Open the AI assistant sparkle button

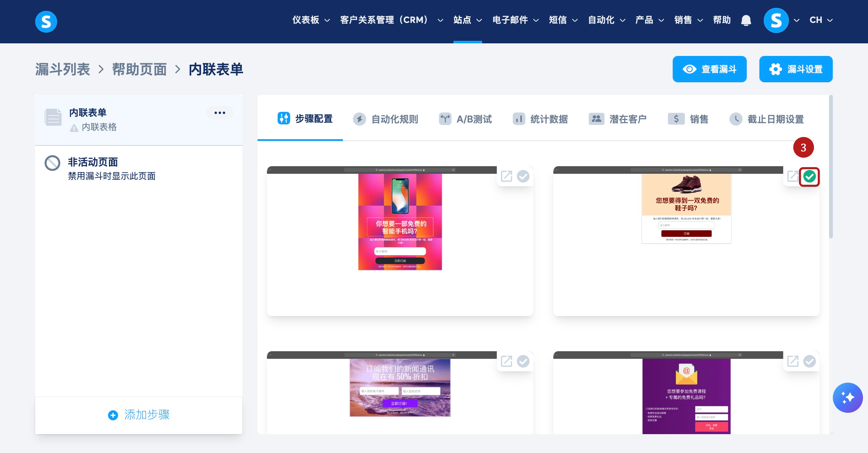point(848,398)
